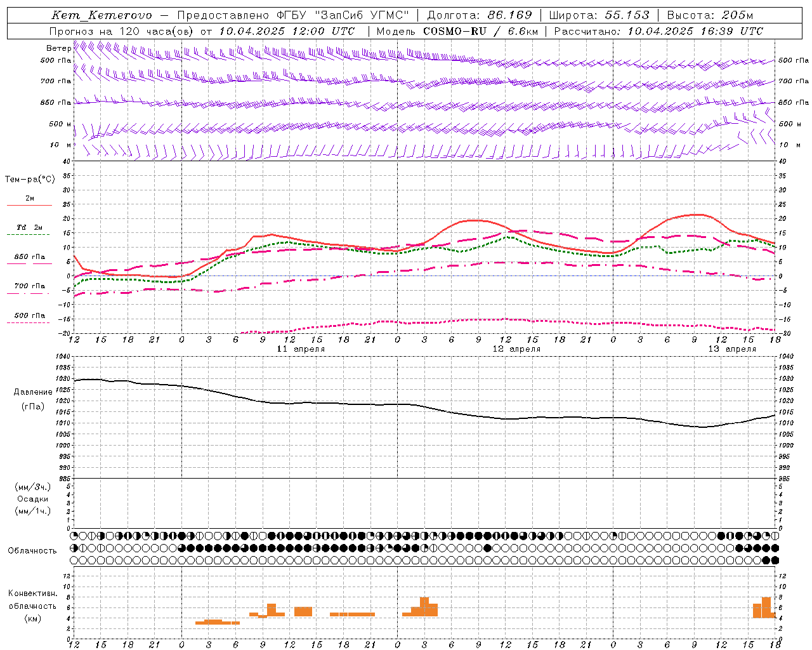Click the 'Высота: 205м' elevation value
The width and height of the screenshot is (812, 650).
(x=710, y=15)
